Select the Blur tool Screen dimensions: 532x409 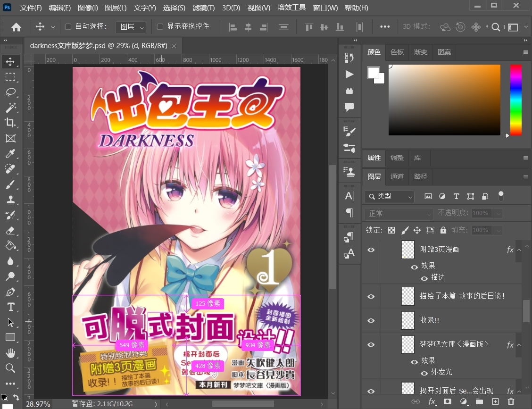click(10, 261)
